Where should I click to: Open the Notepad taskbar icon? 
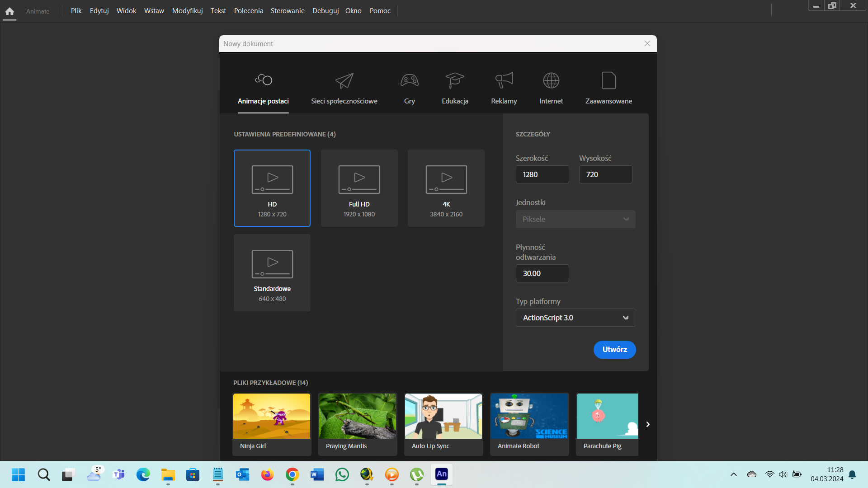217,474
